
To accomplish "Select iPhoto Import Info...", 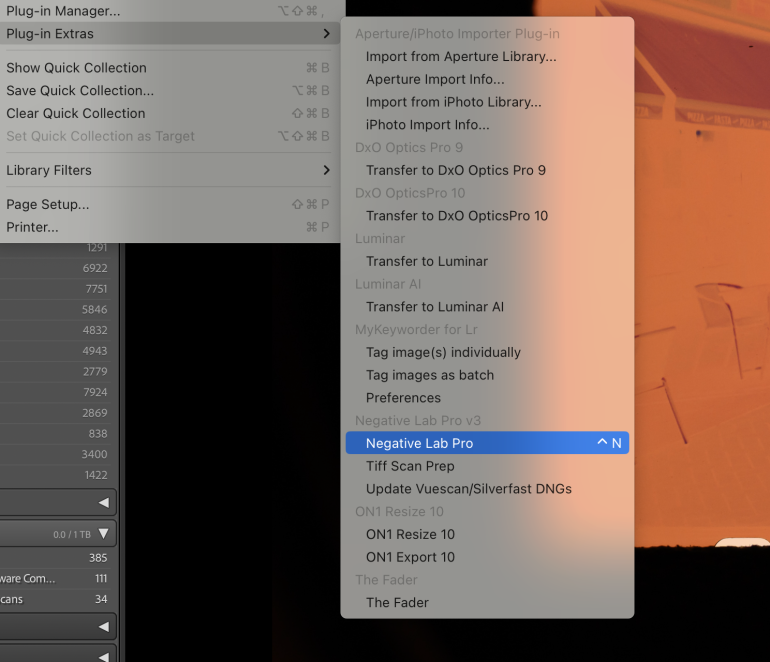I will [x=487, y=125].
